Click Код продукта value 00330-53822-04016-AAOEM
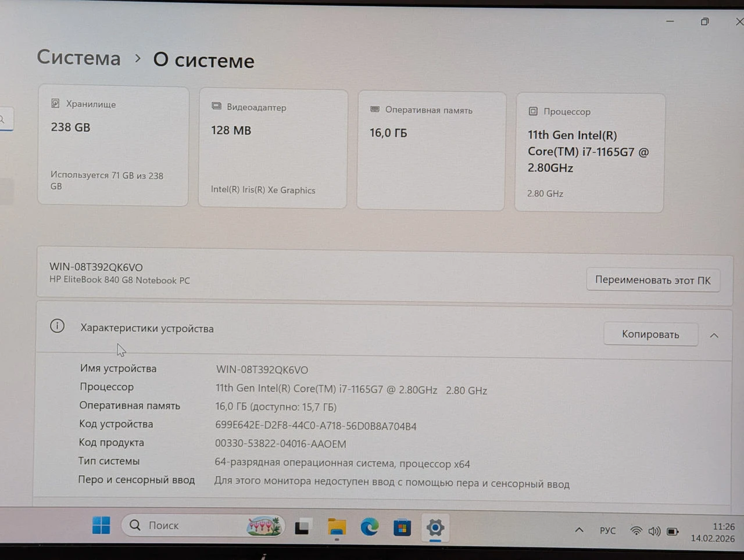The height and width of the screenshot is (560, 744). tap(280, 444)
